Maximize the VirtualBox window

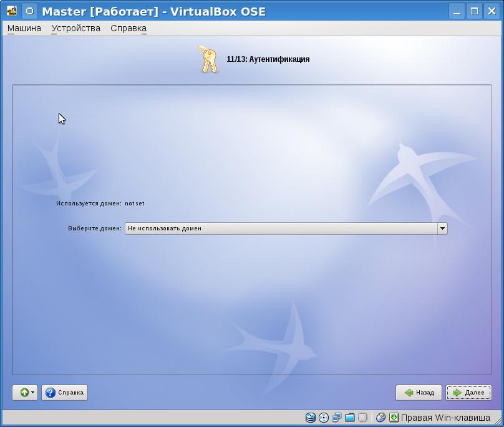474,11
